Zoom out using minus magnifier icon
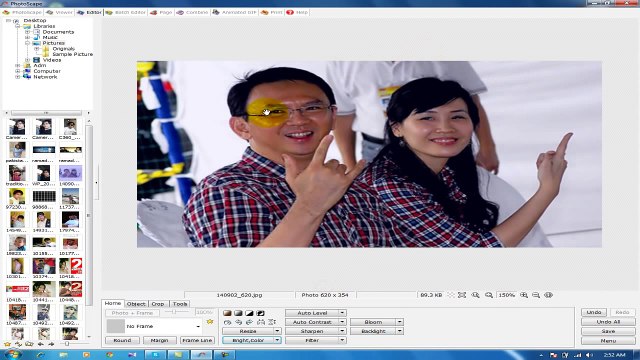Viewport: 640px width, 360px height. (x=536, y=295)
